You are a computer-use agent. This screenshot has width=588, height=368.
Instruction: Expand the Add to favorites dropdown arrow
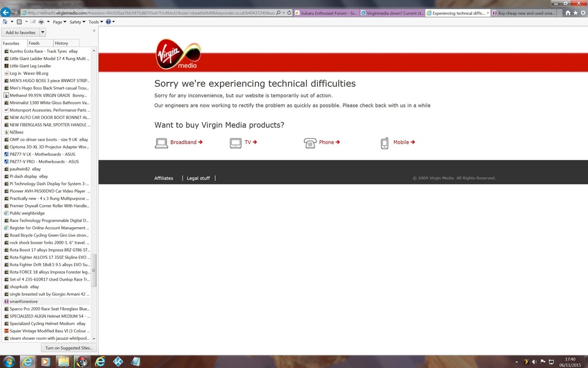click(x=42, y=32)
